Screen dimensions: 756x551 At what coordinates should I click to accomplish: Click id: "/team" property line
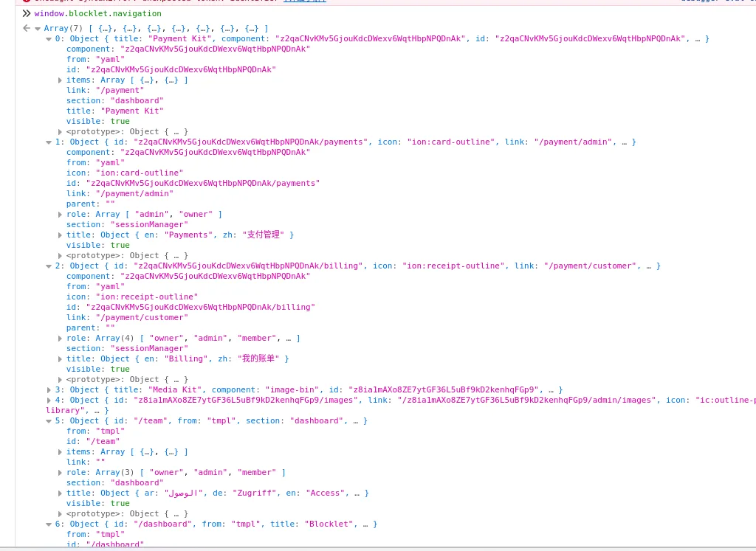point(93,442)
